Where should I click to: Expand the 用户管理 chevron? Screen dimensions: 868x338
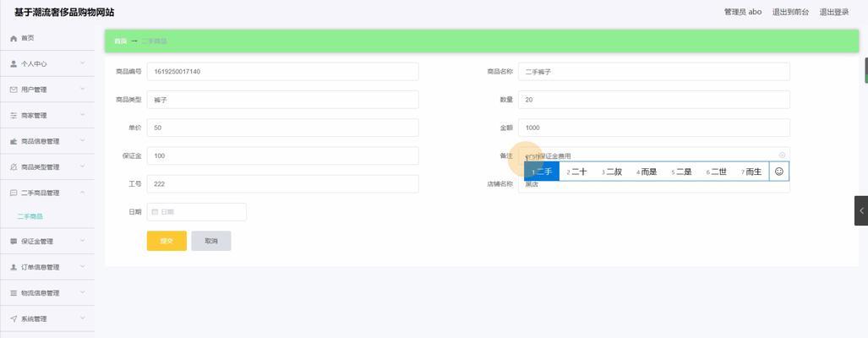click(83, 89)
